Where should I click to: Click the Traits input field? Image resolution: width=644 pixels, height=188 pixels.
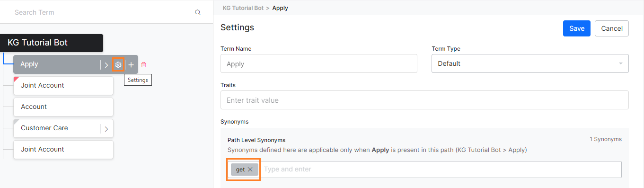click(x=424, y=100)
